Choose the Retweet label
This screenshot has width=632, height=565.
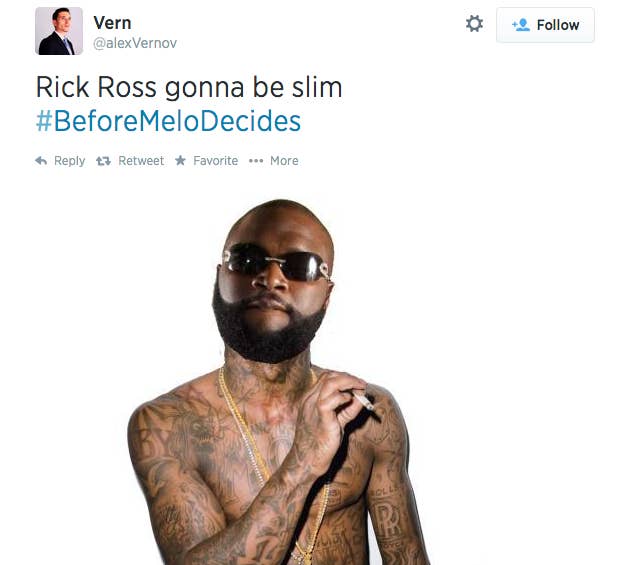pos(141,161)
